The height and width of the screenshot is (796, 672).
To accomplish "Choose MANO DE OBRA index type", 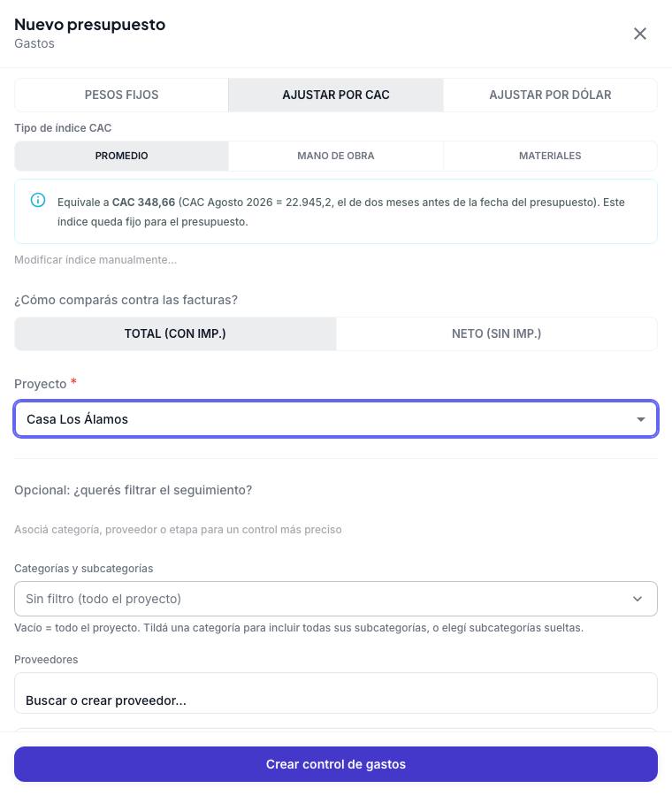I will point(335,156).
